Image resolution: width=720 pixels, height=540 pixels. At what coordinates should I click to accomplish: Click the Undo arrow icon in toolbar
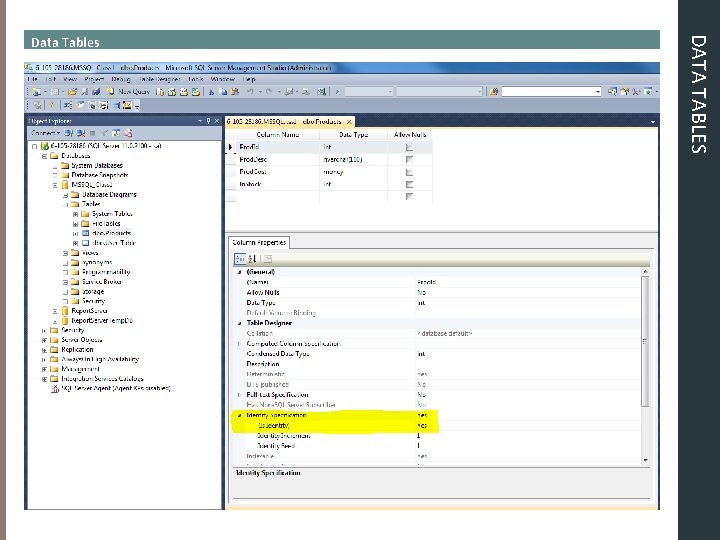tap(251, 92)
